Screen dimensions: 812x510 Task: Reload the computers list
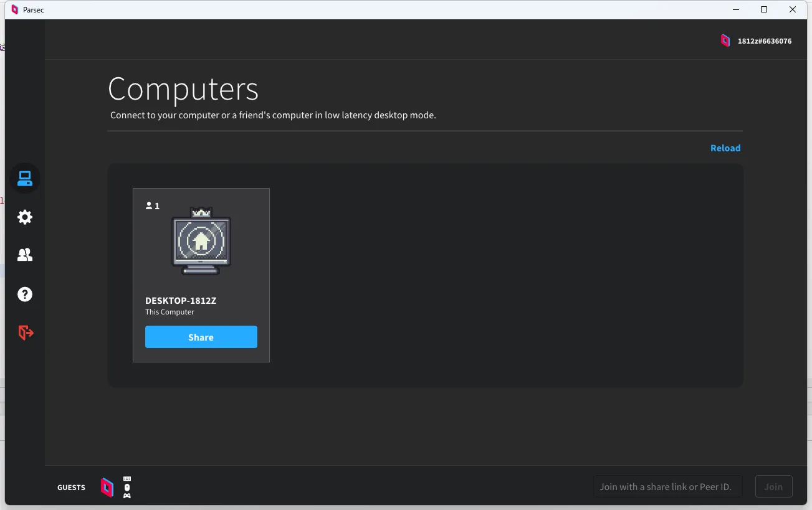(725, 148)
